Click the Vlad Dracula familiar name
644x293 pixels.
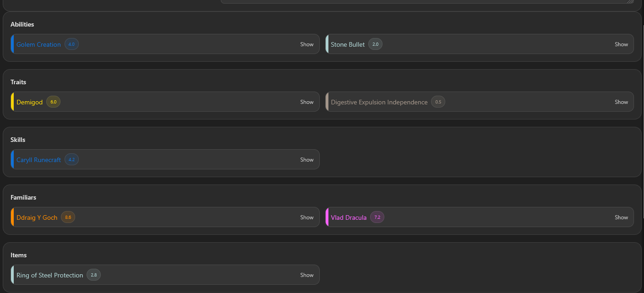click(349, 217)
